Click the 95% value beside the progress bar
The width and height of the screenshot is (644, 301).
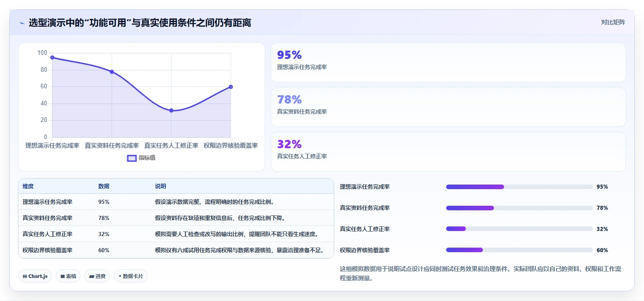coord(602,187)
